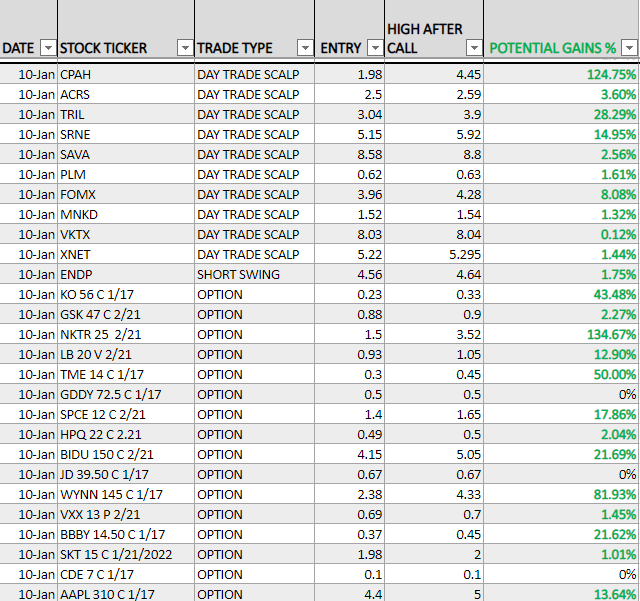This screenshot has height=601, width=640.
Task: Select the MNKD ticker cell
Action: [126, 214]
